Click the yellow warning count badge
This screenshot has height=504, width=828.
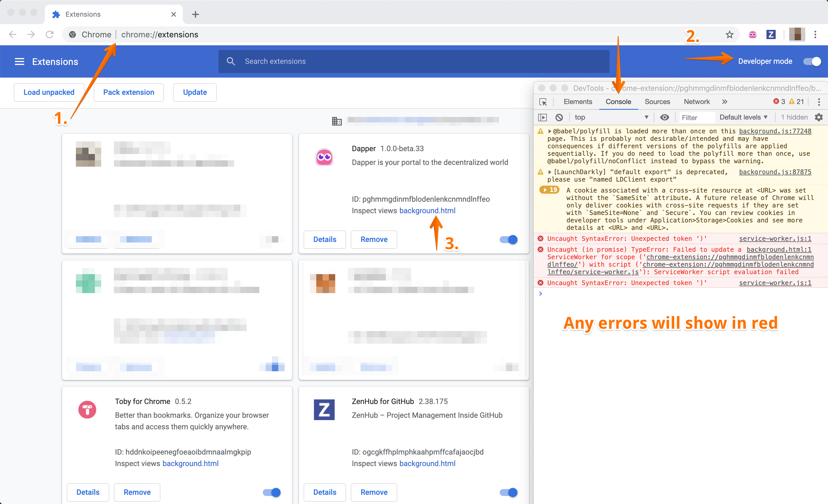(796, 101)
